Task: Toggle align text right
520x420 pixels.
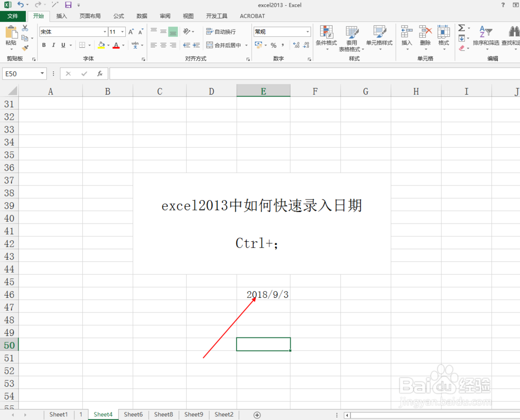Action: click(x=173, y=45)
